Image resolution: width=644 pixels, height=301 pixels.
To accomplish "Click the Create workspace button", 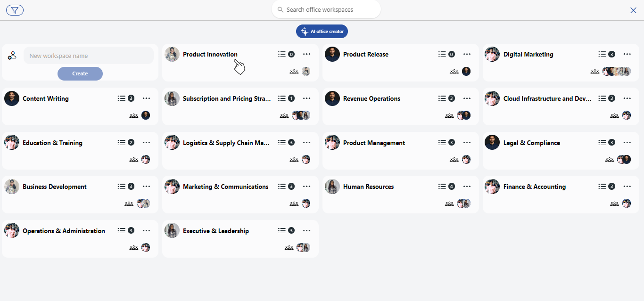I will click(80, 73).
